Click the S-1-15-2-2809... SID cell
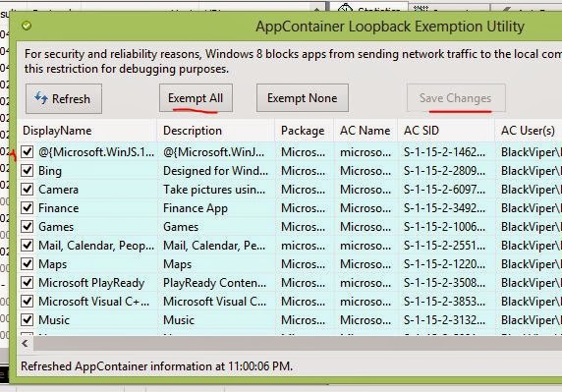Viewport: 562px width, 392px height. point(444,171)
